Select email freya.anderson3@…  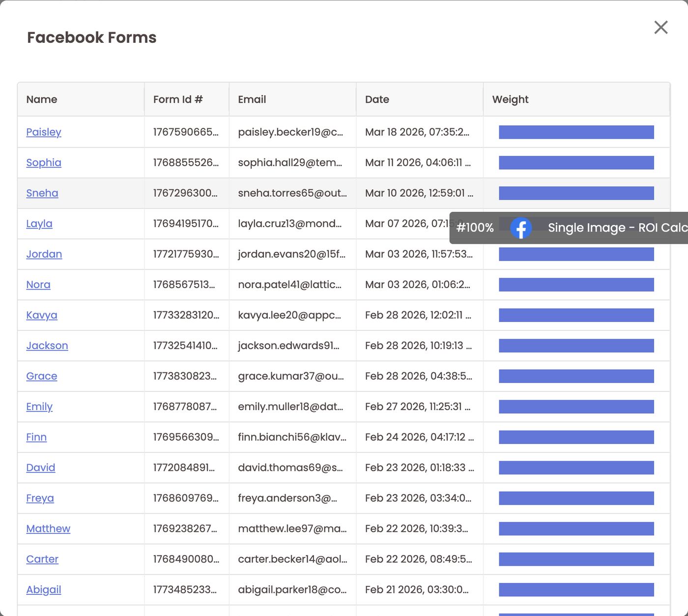point(287,498)
